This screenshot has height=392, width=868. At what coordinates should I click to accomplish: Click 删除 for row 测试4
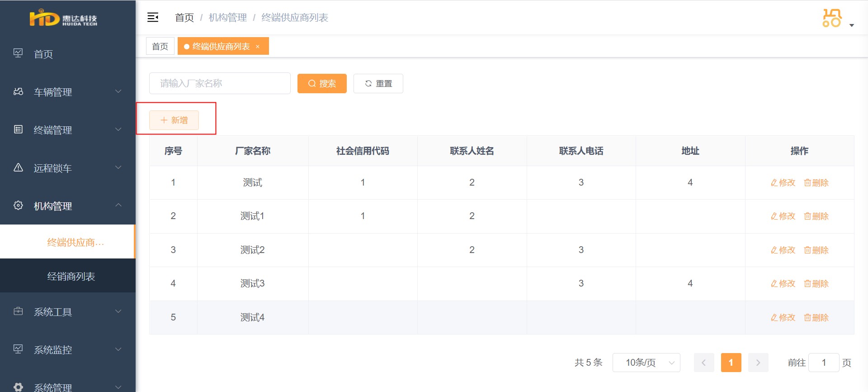coord(816,317)
